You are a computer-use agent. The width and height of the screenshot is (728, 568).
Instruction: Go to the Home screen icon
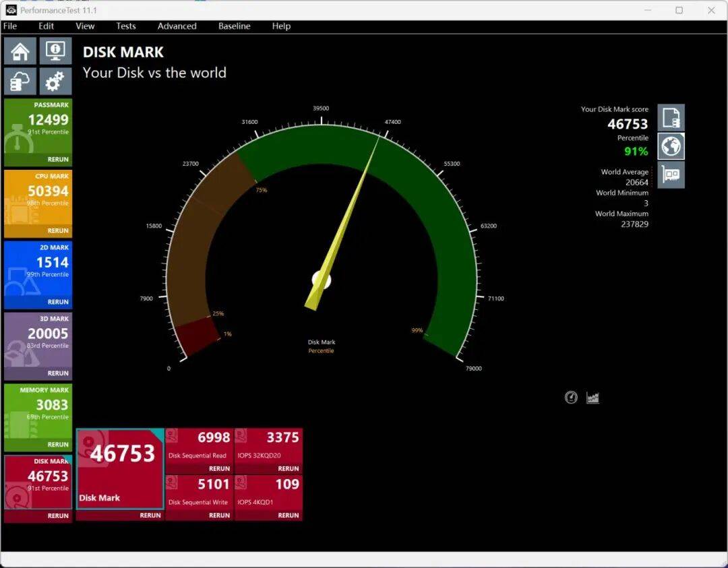click(x=20, y=51)
